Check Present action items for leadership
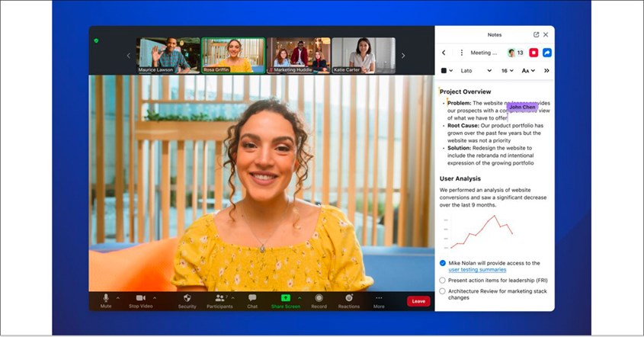 (x=442, y=281)
